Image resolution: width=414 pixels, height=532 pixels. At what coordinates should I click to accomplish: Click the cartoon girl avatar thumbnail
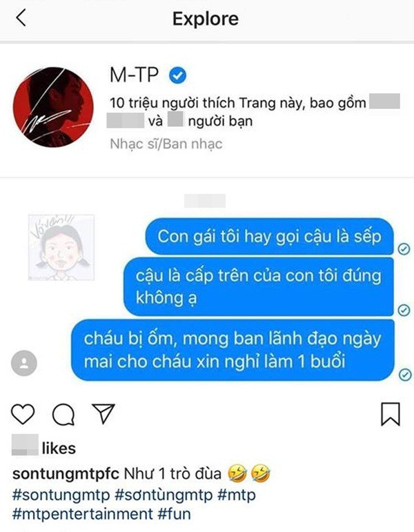click(61, 247)
